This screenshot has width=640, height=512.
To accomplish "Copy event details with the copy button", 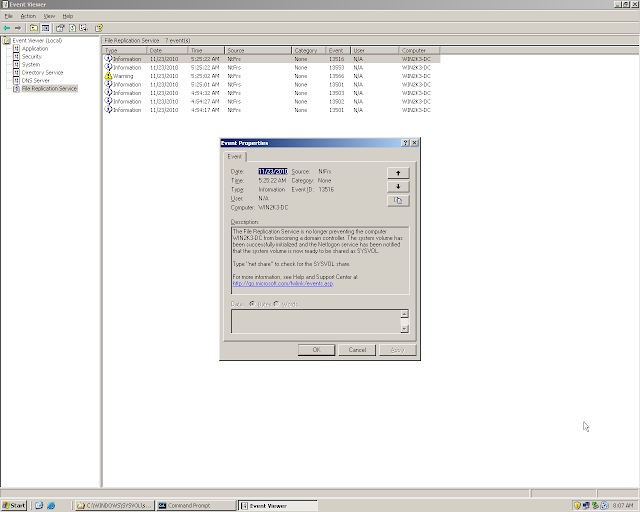I will tap(398, 200).
